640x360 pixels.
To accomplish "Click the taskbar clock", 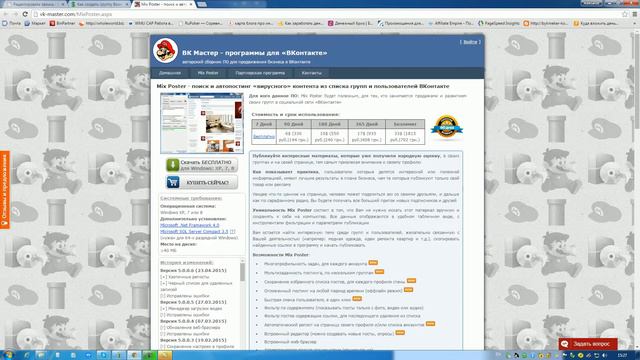I will 622,356.
